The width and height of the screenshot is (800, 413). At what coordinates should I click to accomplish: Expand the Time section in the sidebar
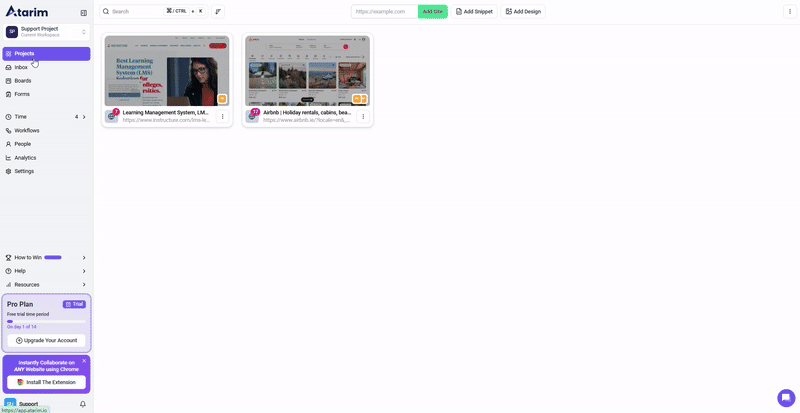(x=84, y=117)
